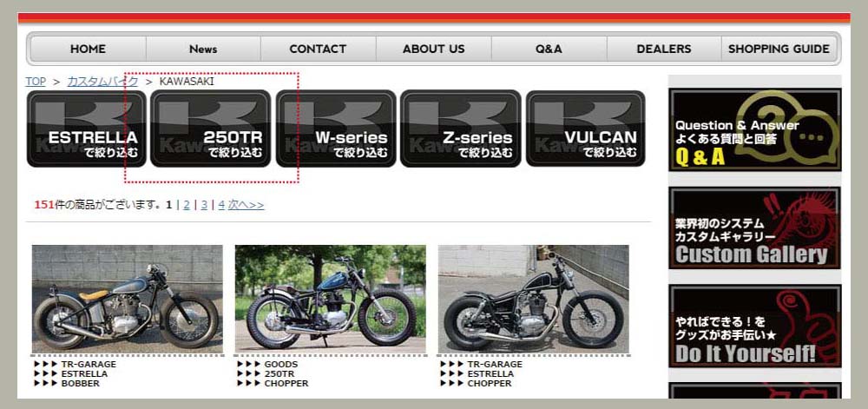Screen dimensions: 868x409
Task: Open the SHOPPING GUIDE menu item
Action: [x=779, y=49]
